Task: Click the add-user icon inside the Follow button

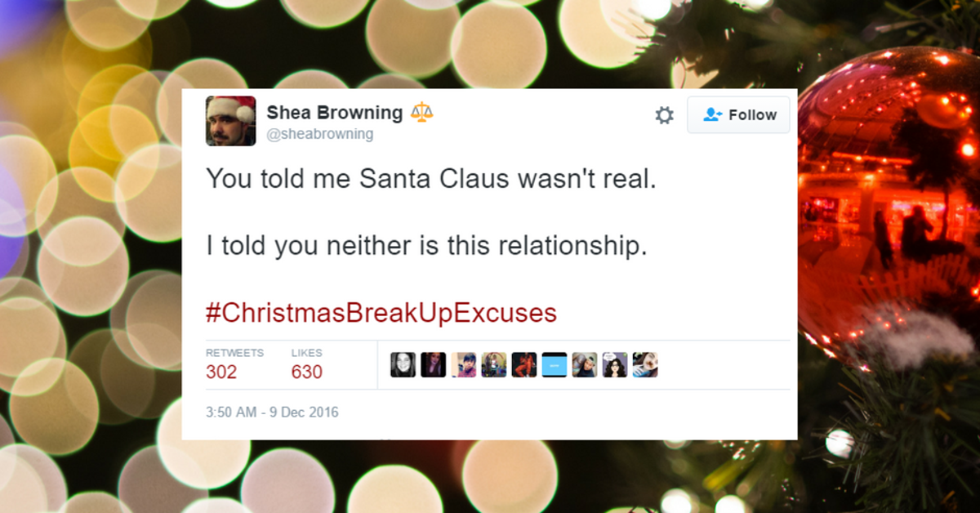Action: (712, 115)
